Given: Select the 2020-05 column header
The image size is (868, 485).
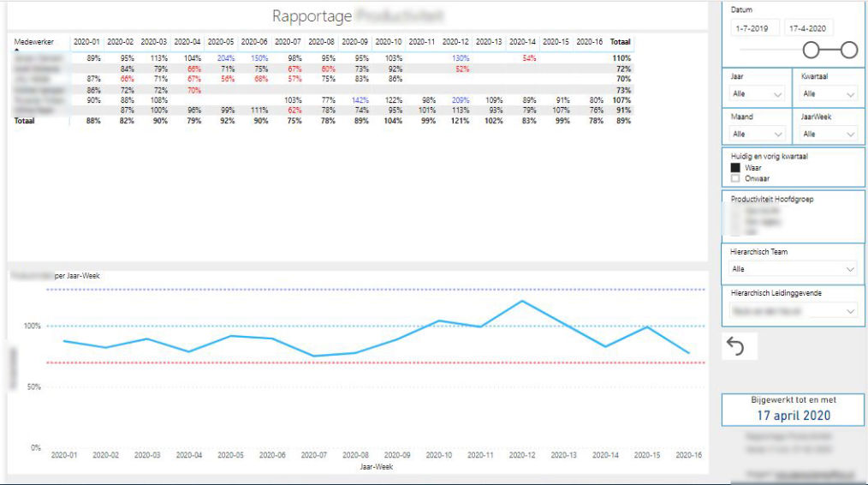Looking at the screenshot, I should click(x=221, y=42).
